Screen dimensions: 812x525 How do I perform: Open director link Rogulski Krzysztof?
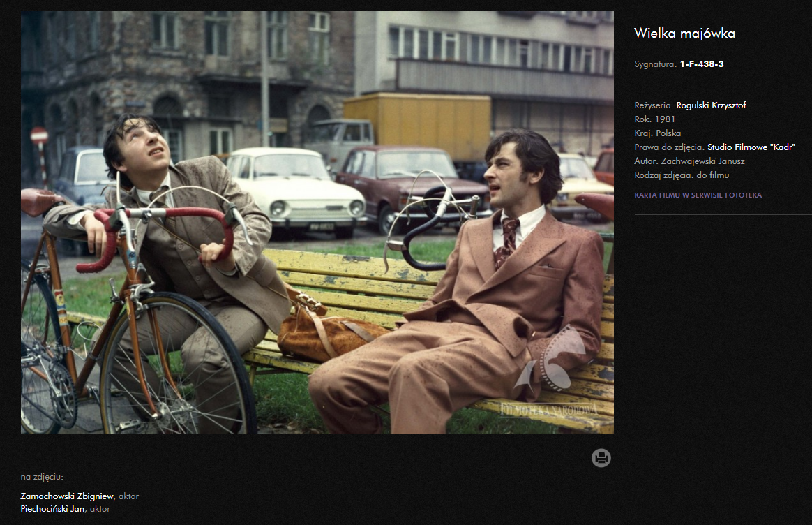pos(711,105)
